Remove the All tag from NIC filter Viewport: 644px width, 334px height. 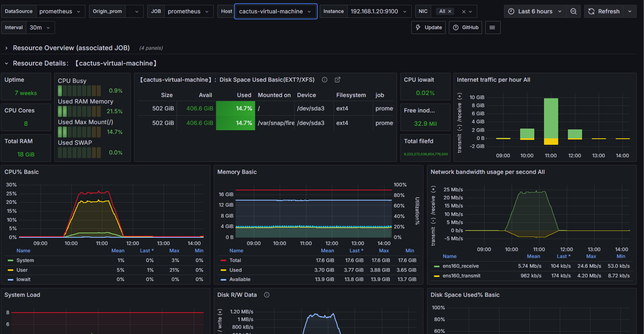tap(450, 11)
